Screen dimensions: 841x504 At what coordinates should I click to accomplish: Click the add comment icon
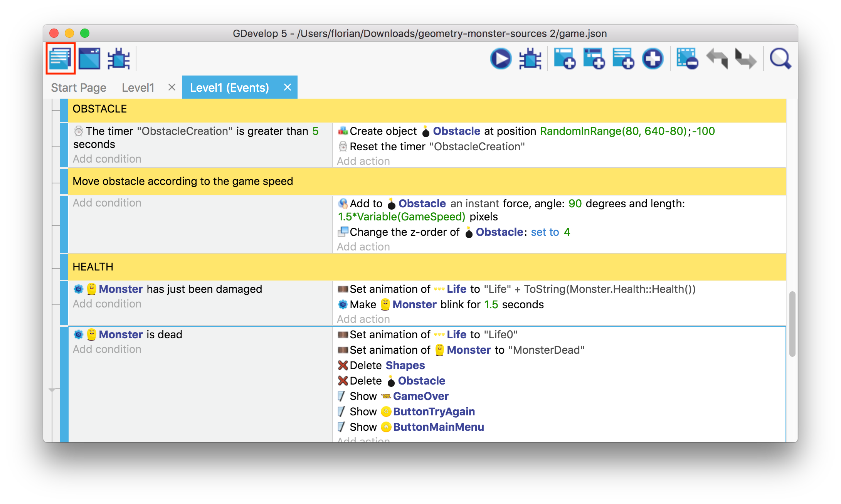click(x=623, y=59)
